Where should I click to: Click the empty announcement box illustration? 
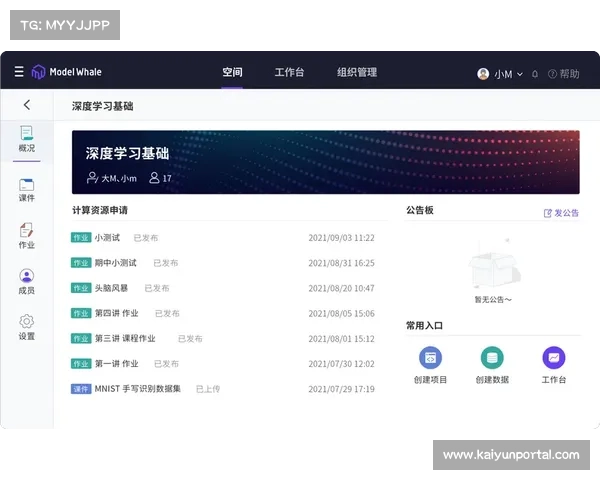[x=494, y=264]
